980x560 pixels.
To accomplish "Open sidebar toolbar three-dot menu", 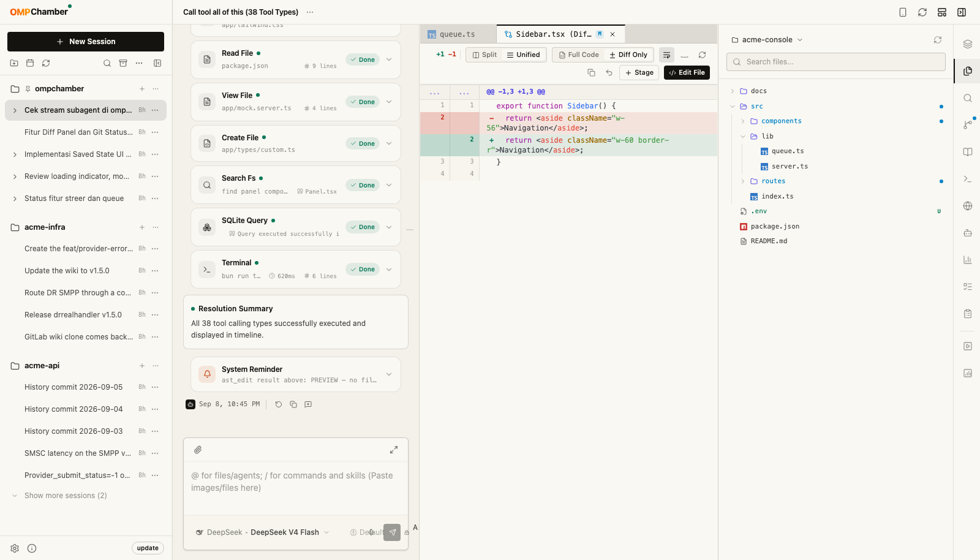I will [139, 63].
